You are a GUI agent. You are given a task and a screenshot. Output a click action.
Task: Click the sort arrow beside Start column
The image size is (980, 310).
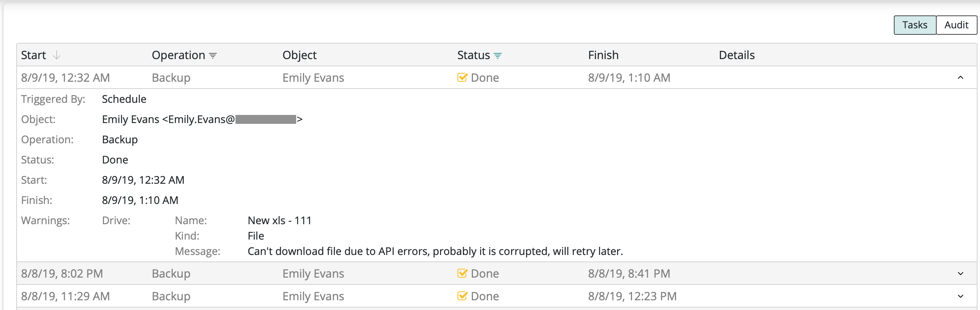[57, 55]
